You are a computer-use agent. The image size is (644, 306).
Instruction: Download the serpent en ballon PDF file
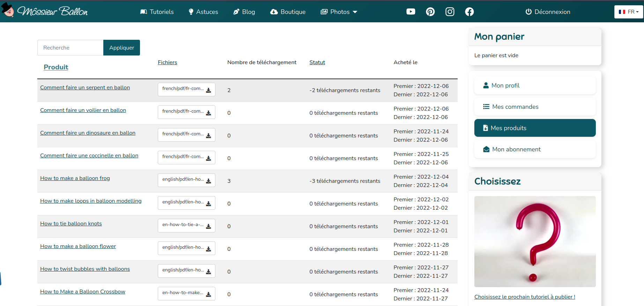(186, 89)
